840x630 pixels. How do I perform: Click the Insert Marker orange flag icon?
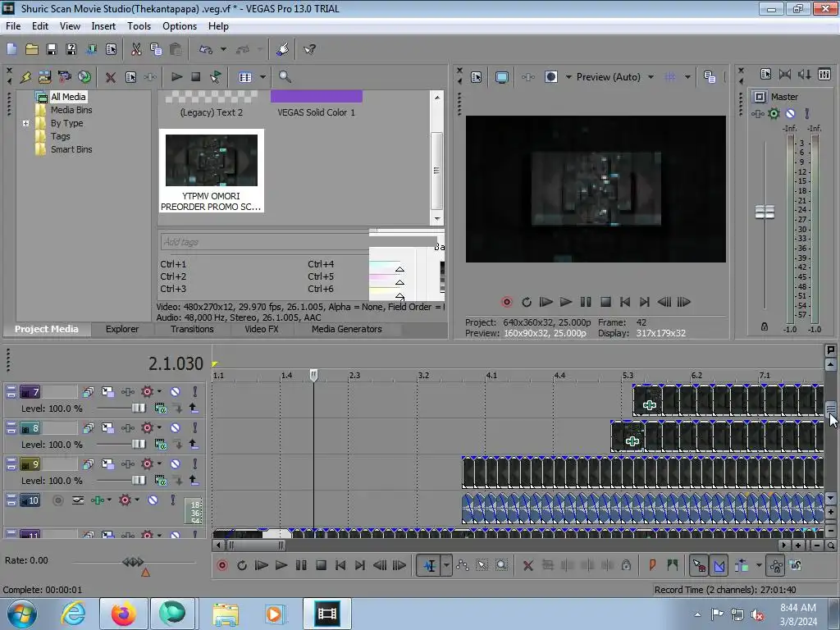[652, 565]
